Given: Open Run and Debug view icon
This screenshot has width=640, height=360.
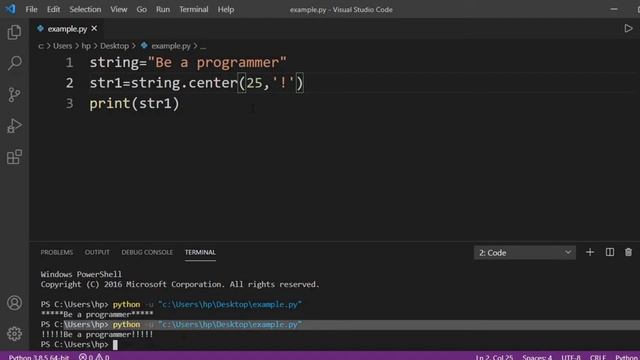Looking at the screenshot, I should 14,126.
